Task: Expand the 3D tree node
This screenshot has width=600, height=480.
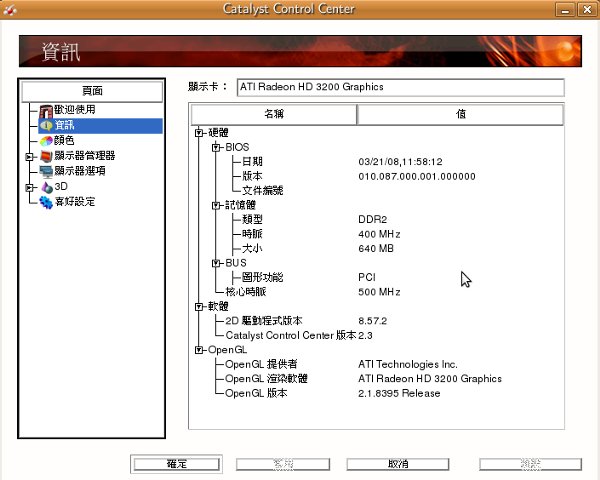Action: (29, 187)
